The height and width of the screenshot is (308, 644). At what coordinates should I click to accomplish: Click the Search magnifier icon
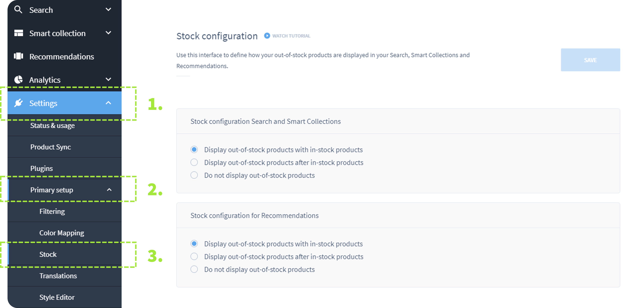click(x=18, y=10)
